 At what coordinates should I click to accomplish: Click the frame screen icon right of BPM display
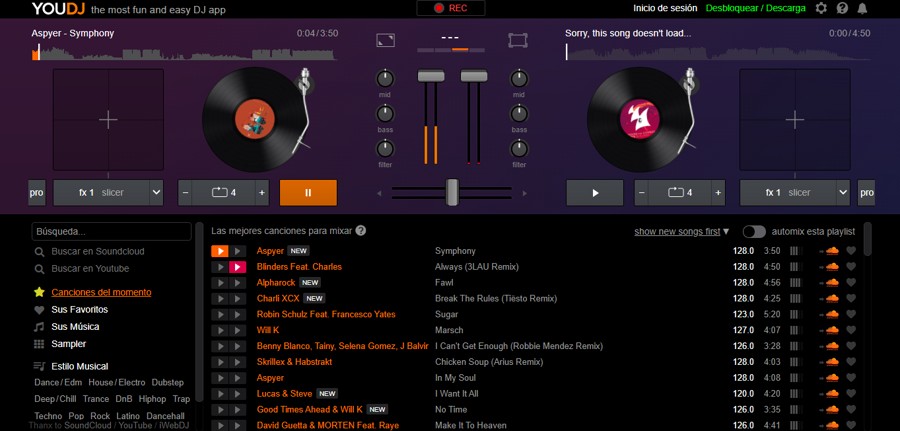point(518,40)
